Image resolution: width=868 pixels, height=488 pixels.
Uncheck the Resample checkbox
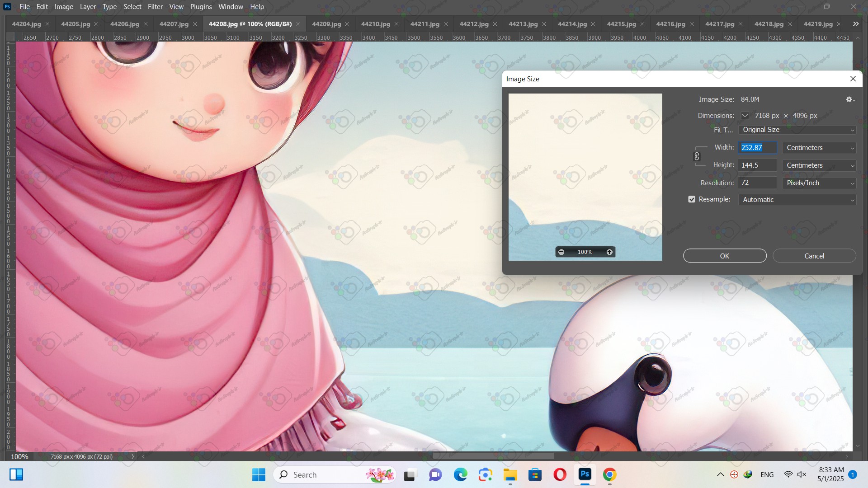692,199
